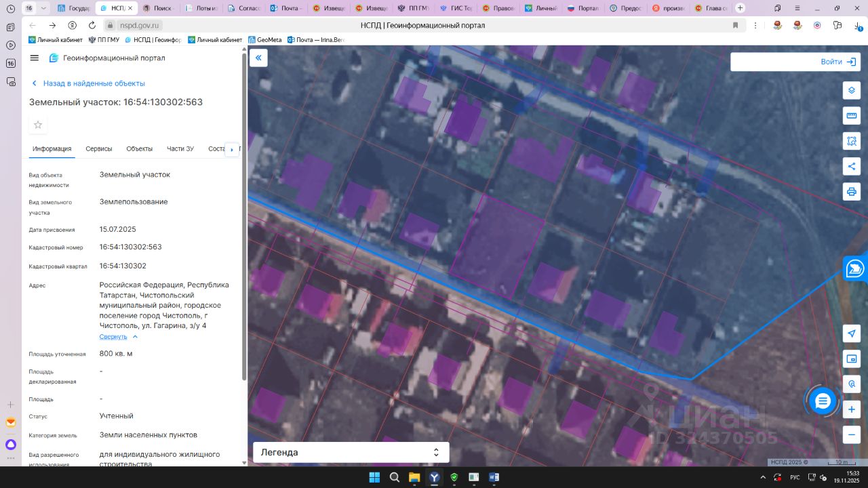Go back via Назад в найденные объекты
The width and height of the screenshot is (868, 488).
[x=89, y=83]
